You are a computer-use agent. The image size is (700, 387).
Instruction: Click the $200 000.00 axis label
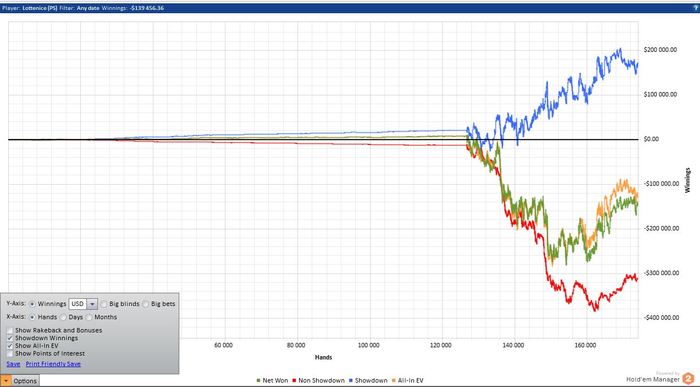pos(660,50)
